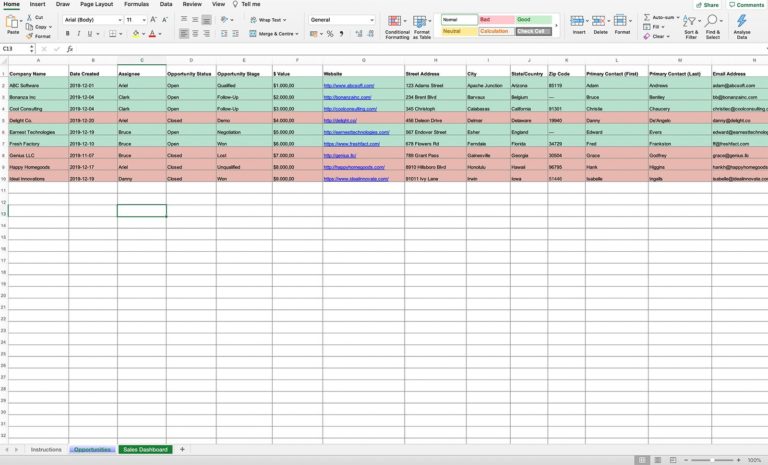
Task: Click the Insert cells icon
Action: point(577,21)
